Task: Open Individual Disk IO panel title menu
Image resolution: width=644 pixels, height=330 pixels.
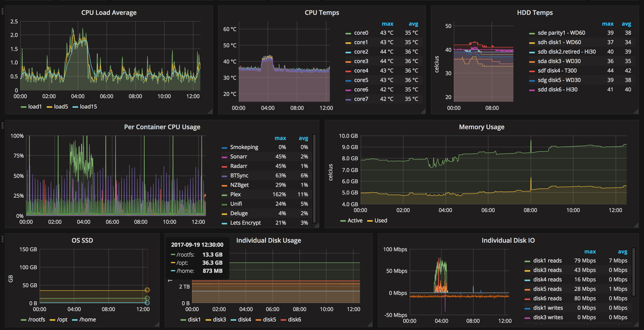Action: 508,240
